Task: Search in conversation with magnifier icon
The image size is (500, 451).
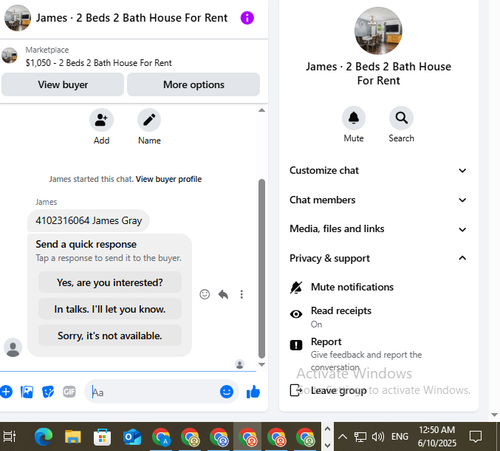Action: pos(401,118)
